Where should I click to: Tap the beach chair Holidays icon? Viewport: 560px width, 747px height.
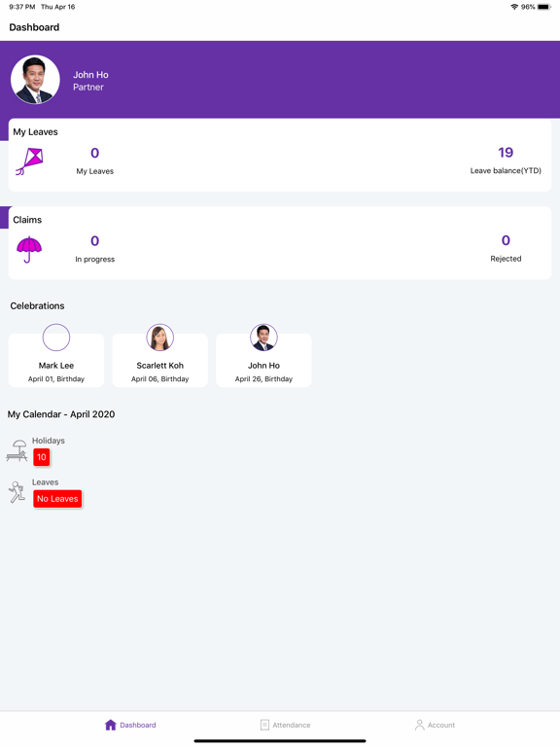[17, 450]
